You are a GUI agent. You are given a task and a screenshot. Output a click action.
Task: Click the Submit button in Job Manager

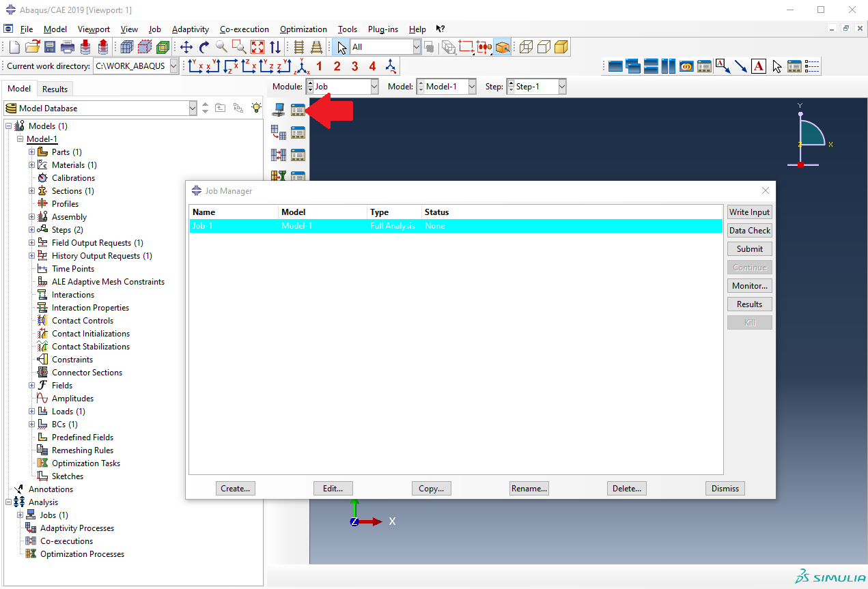749,249
